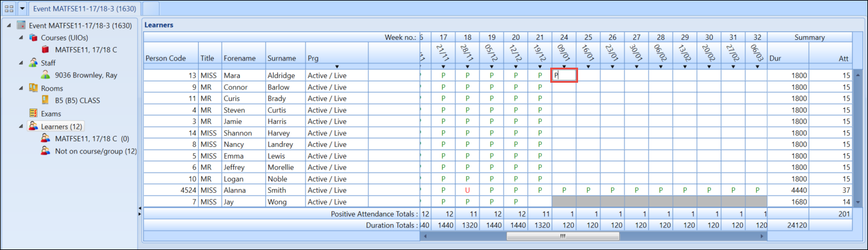The width and height of the screenshot is (868, 250).
Task: Click the week 24 attendance cell for Mara Aldridge
Action: (x=564, y=75)
